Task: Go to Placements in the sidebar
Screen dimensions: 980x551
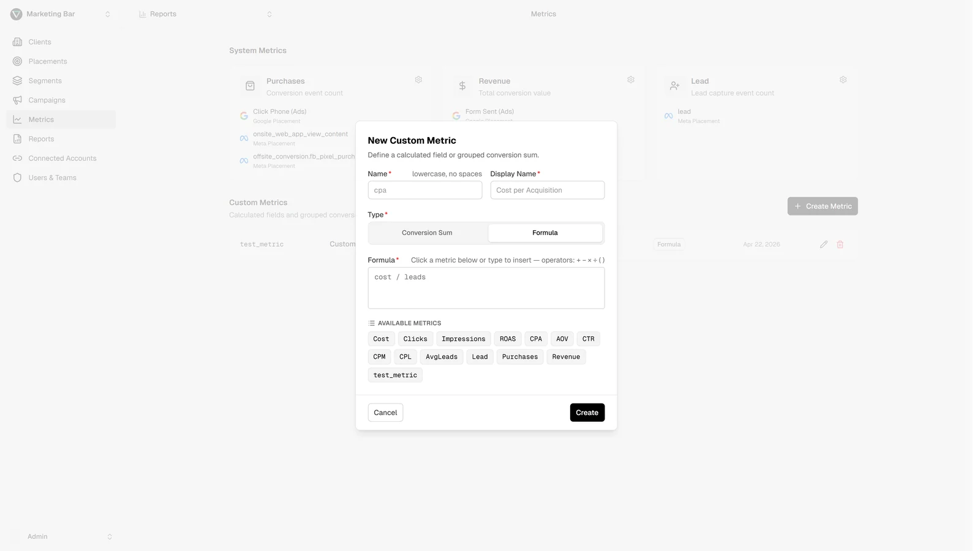Action: 48,61
